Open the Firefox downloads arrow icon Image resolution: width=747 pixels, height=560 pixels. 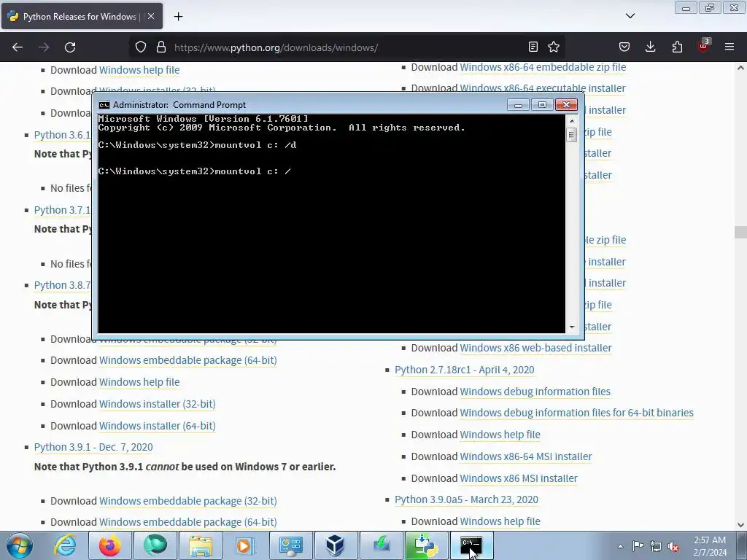click(650, 47)
